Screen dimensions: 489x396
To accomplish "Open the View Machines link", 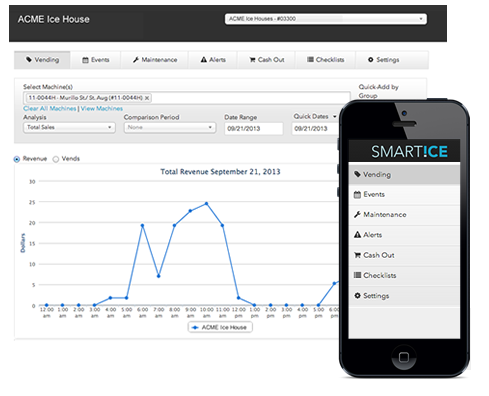I will [x=102, y=109].
